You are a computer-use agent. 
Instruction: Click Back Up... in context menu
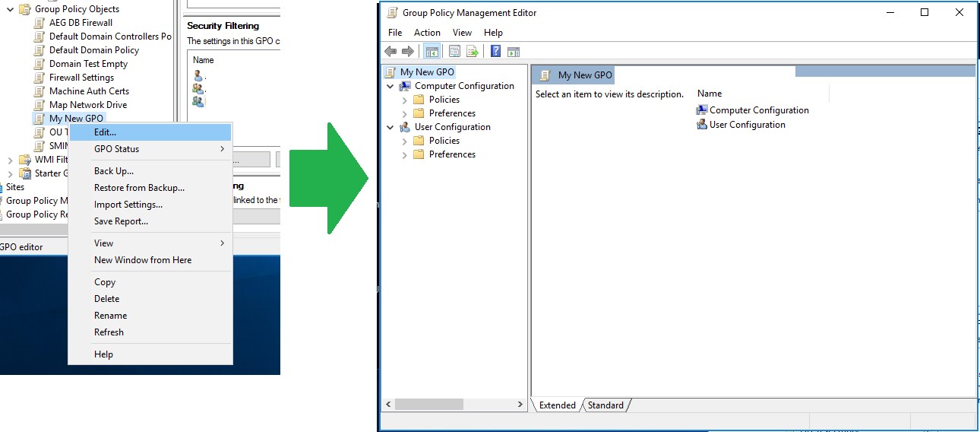[114, 171]
